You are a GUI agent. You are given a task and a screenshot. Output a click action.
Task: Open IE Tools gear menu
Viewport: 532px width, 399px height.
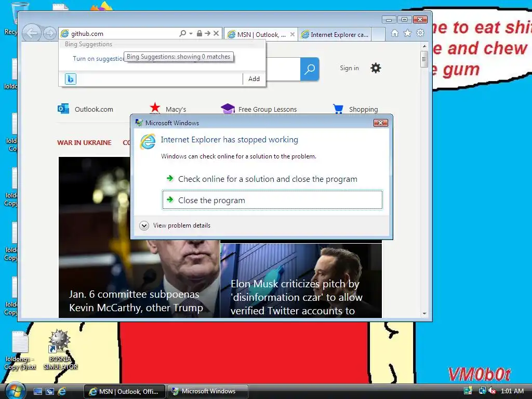click(420, 33)
